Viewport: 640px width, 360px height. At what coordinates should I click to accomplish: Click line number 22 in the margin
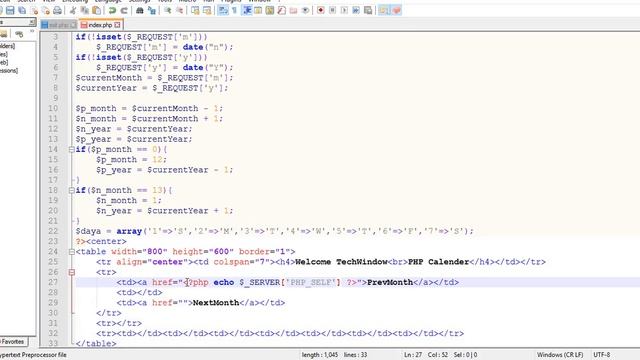click(53, 231)
